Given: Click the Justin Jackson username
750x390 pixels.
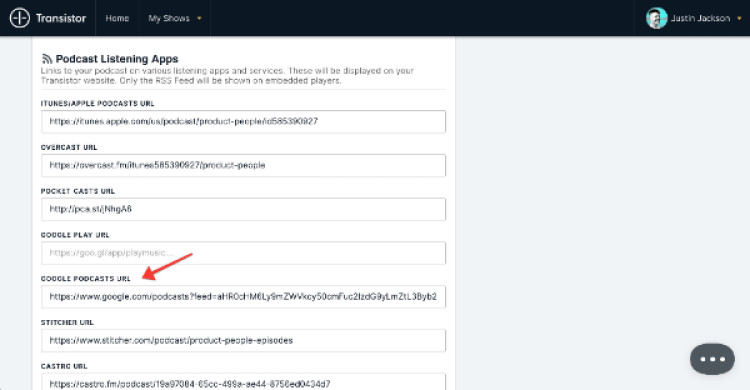Looking at the screenshot, I should pos(700,18).
